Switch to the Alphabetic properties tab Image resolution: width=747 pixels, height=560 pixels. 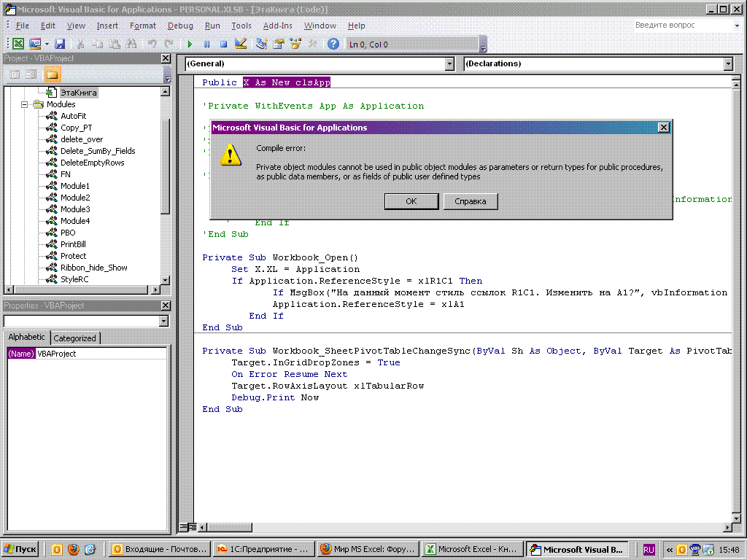[x=27, y=337]
